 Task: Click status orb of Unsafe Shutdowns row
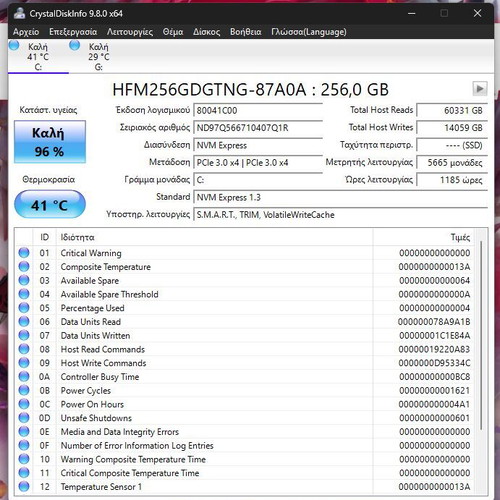[24, 418]
